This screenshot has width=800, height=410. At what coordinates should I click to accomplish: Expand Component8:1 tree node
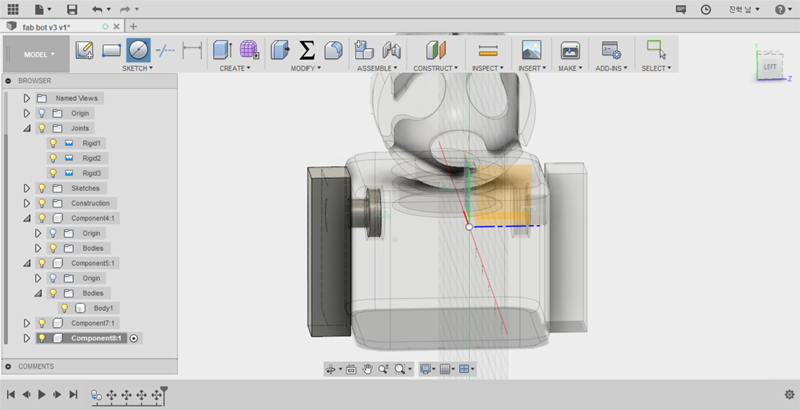(x=27, y=338)
